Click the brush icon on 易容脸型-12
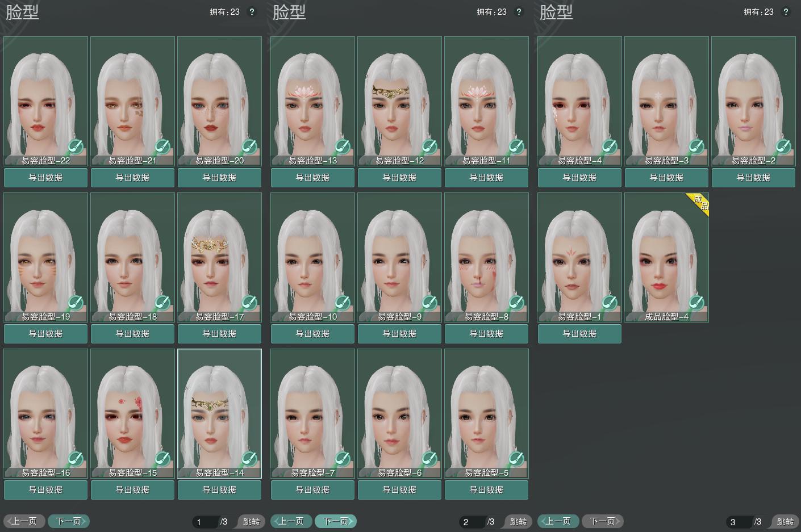This screenshot has height=532, width=801. pos(429,147)
